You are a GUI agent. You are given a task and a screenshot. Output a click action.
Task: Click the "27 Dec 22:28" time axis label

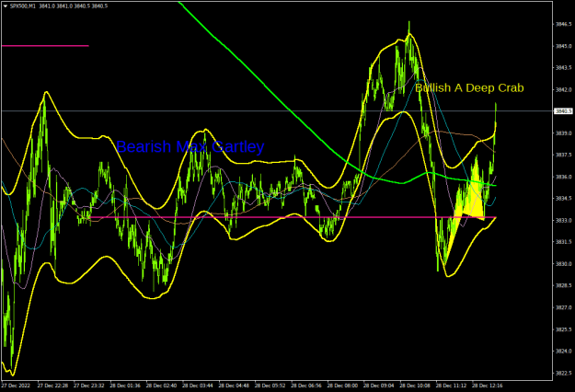tap(52, 386)
